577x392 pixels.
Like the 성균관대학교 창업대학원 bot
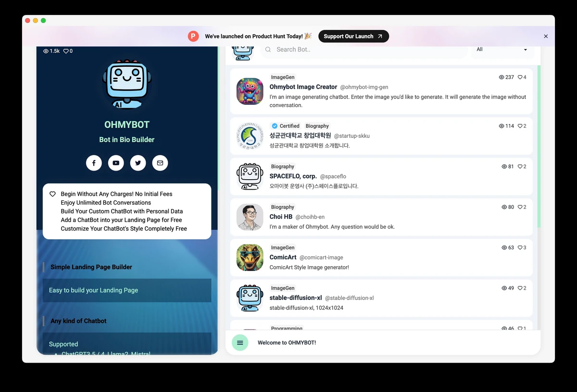(x=520, y=126)
